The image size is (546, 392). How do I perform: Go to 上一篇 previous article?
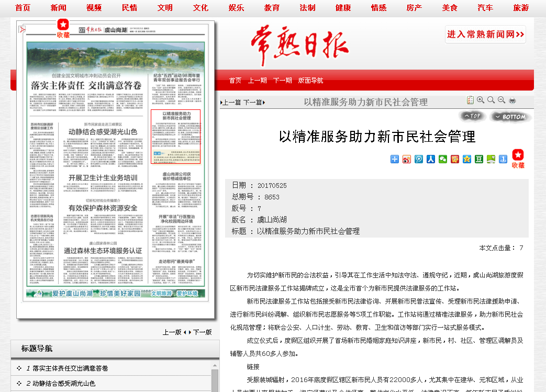tap(231, 103)
